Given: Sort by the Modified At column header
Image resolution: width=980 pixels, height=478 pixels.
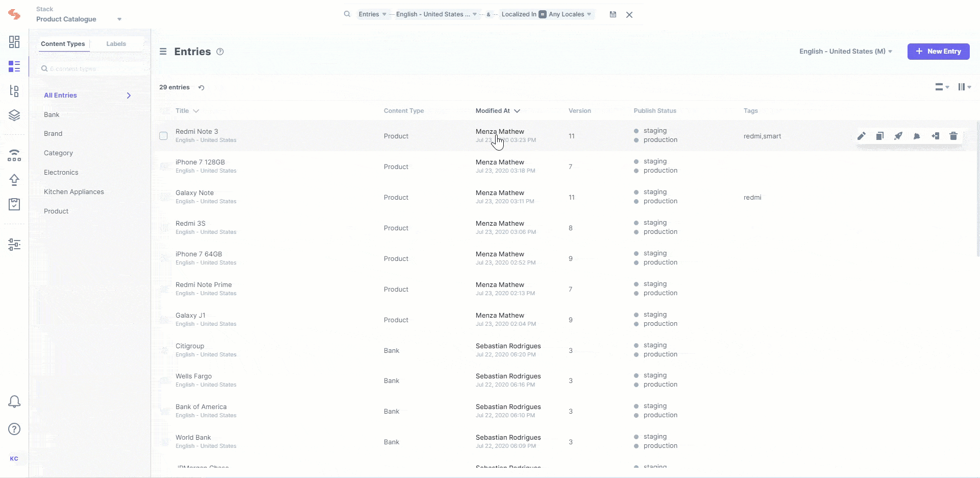Looking at the screenshot, I should coord(498,111).
